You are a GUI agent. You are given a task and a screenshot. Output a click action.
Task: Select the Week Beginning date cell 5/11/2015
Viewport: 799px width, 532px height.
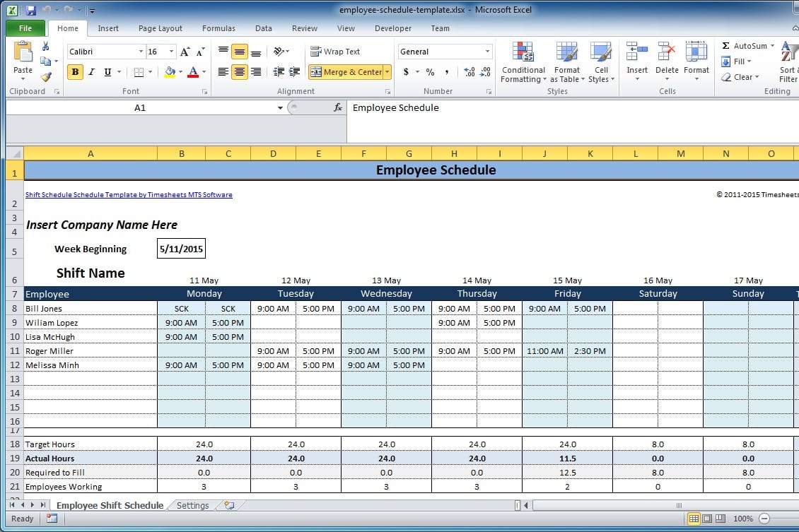pos(182,249)
